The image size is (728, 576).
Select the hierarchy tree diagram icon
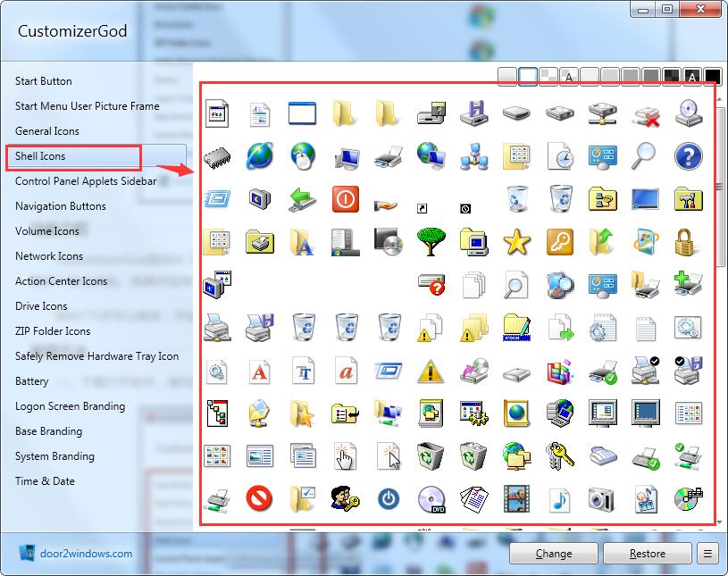(217, 413)
